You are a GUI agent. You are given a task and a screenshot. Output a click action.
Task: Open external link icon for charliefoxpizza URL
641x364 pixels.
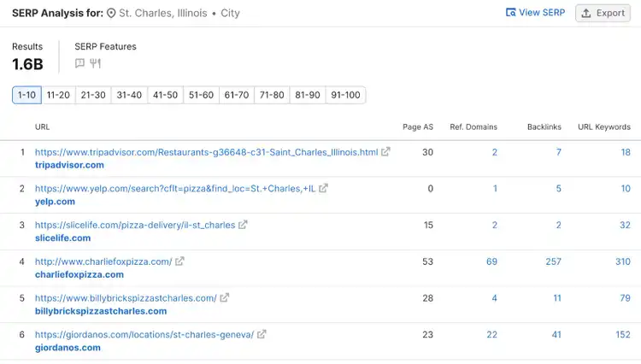(179, 261)
